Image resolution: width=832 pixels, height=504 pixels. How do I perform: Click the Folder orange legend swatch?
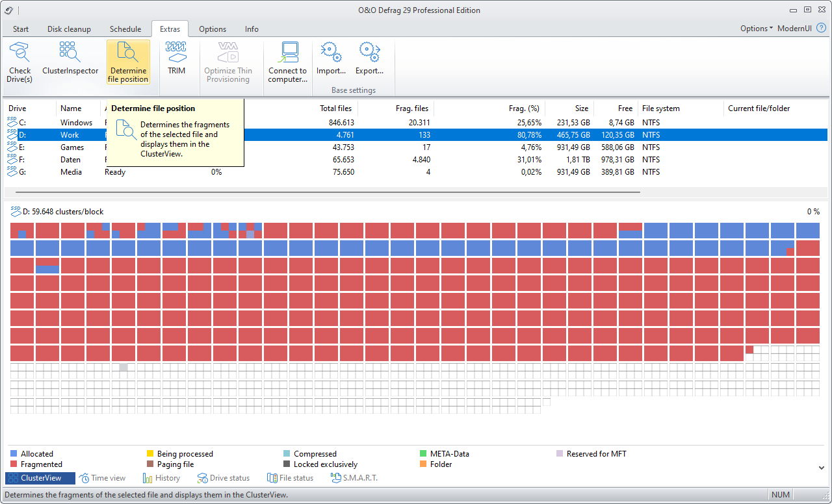click(424, 464)
